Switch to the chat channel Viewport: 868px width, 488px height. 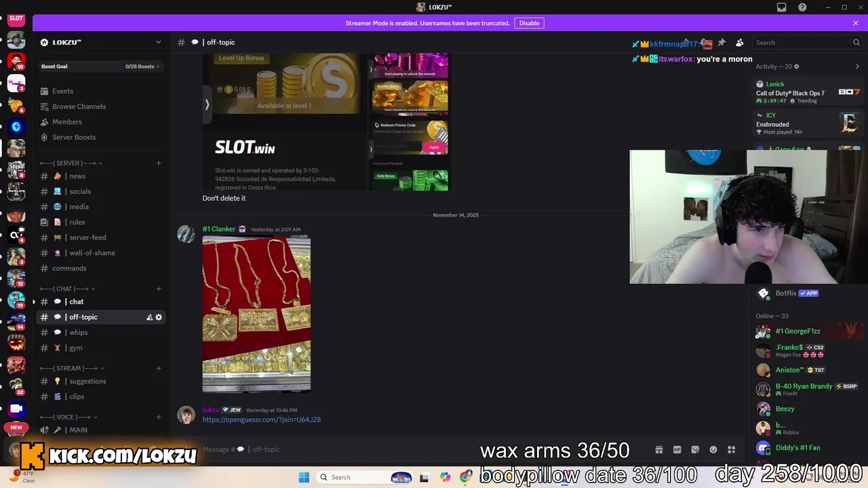(x=100, y=302)
